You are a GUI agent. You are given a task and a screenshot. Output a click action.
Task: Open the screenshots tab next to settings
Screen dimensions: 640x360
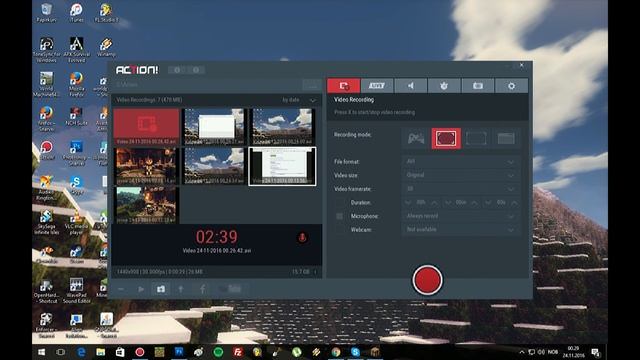[478, 86]
